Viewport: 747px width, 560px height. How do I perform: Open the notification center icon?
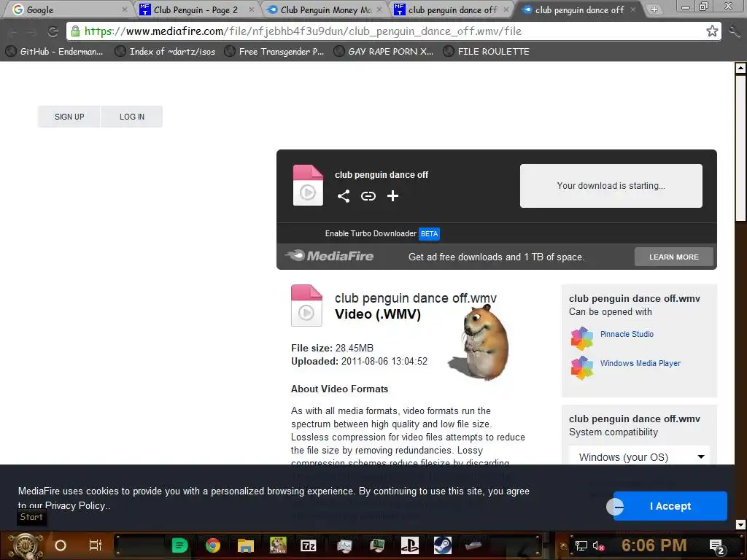click(718, 547)
